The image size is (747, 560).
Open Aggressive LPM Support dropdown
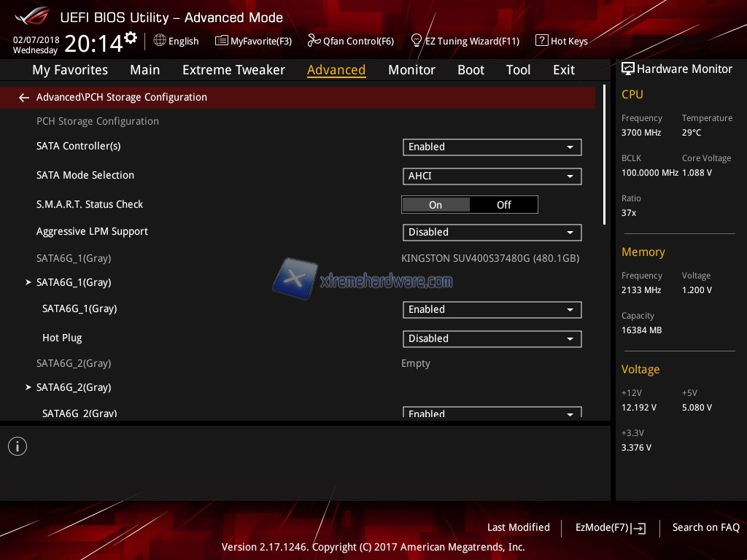pyautogui.click(x=492, y=233)
